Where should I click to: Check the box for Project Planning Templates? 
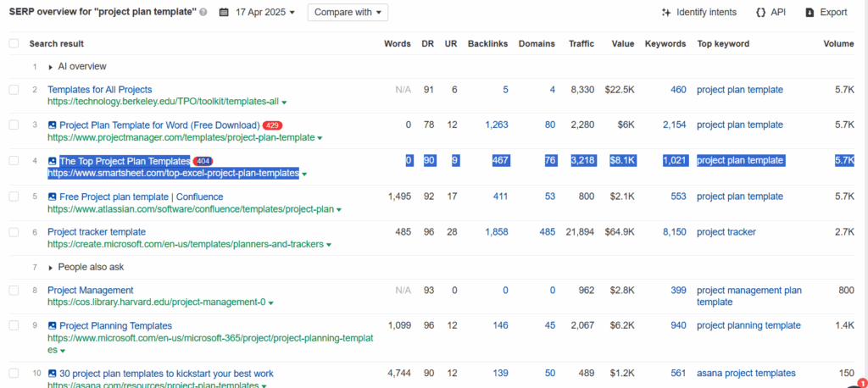pos(14,326)
